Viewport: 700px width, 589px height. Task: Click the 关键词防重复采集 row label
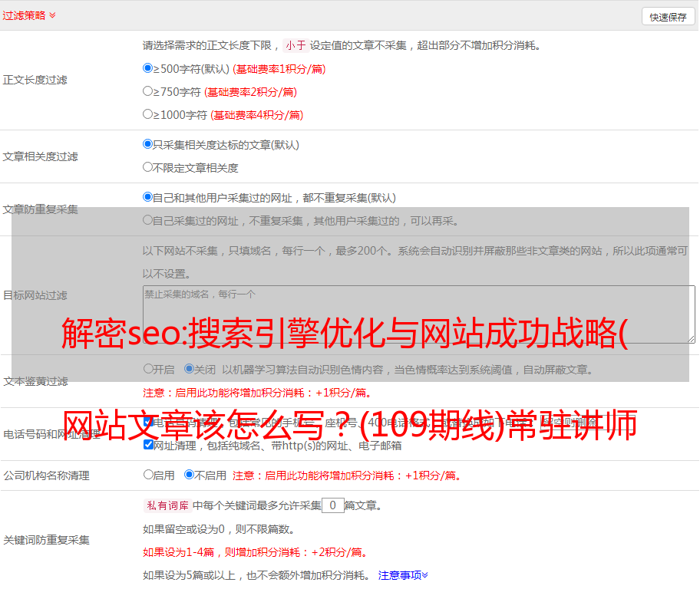[x=46, y=541]
